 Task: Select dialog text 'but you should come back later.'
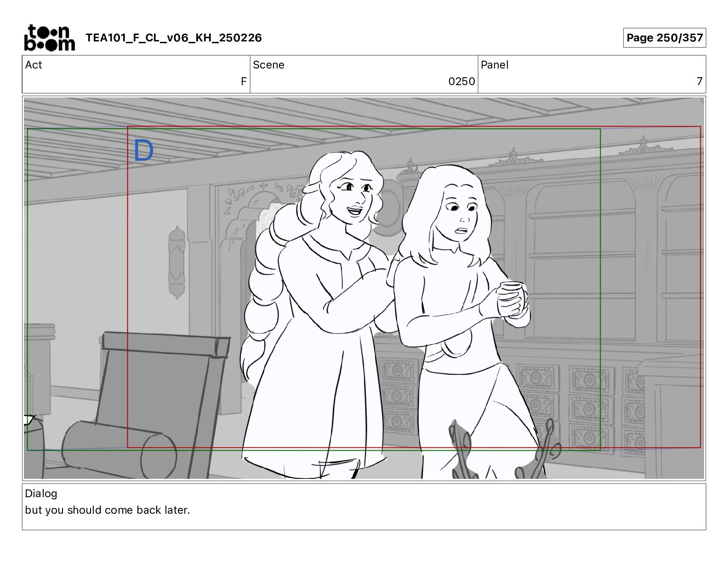(108, 510)
